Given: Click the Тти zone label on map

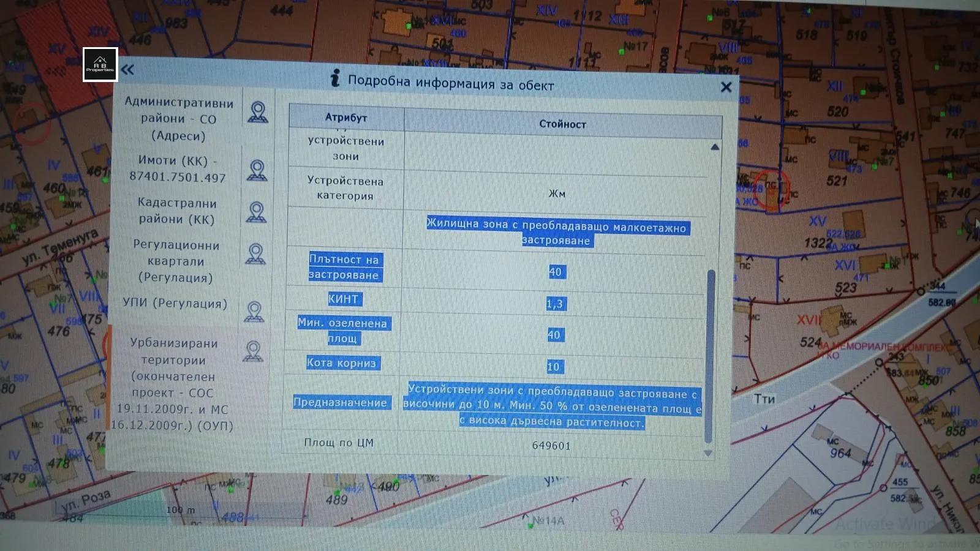Looking at the screenshot, I should tap(764, 399).
